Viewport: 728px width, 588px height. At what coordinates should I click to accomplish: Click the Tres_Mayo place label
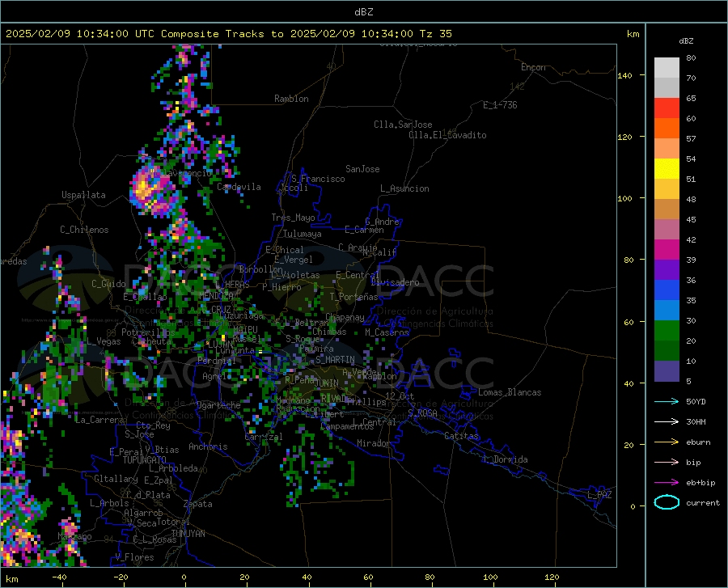pyautogui.click(x=293, y=218)
